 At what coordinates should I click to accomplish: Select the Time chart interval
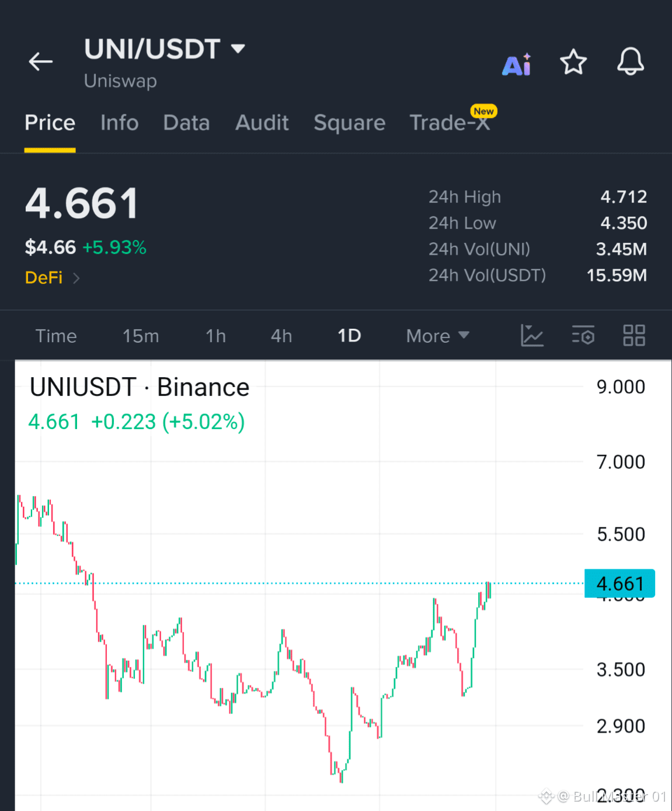click(x=56, y=336)
